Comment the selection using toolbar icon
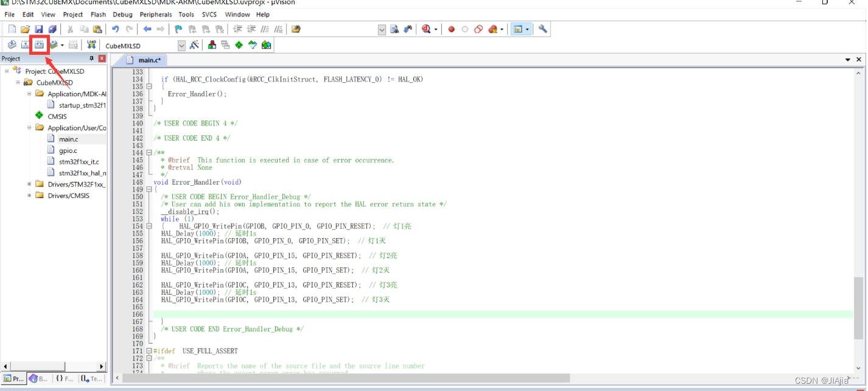868x391 pixels. (x=264, y=29)
